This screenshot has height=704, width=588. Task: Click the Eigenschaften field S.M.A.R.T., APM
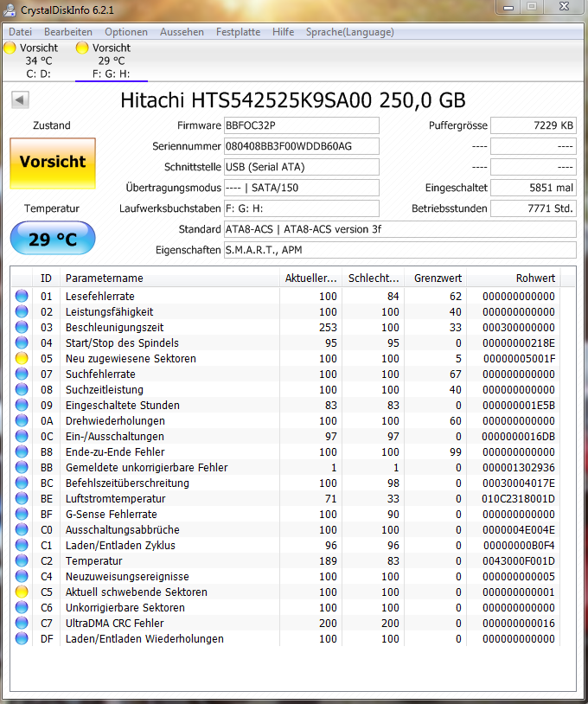click(400, 250)
